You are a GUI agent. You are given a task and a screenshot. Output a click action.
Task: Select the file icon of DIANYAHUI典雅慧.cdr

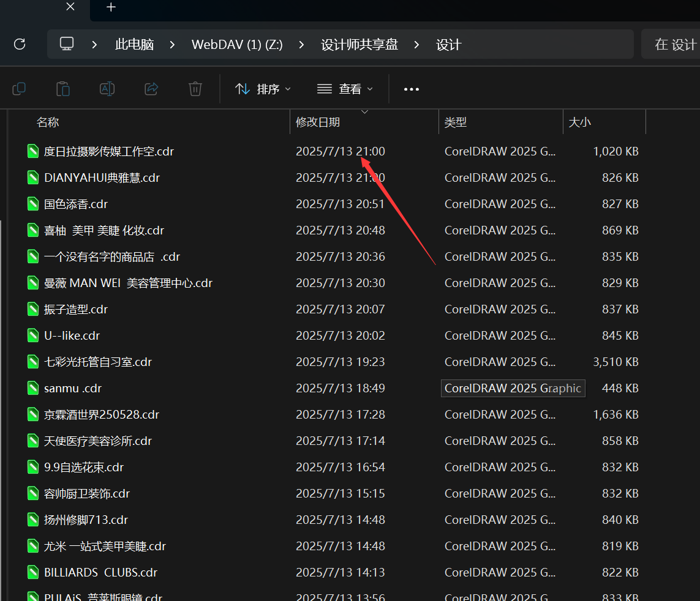(x=33, y=177)
